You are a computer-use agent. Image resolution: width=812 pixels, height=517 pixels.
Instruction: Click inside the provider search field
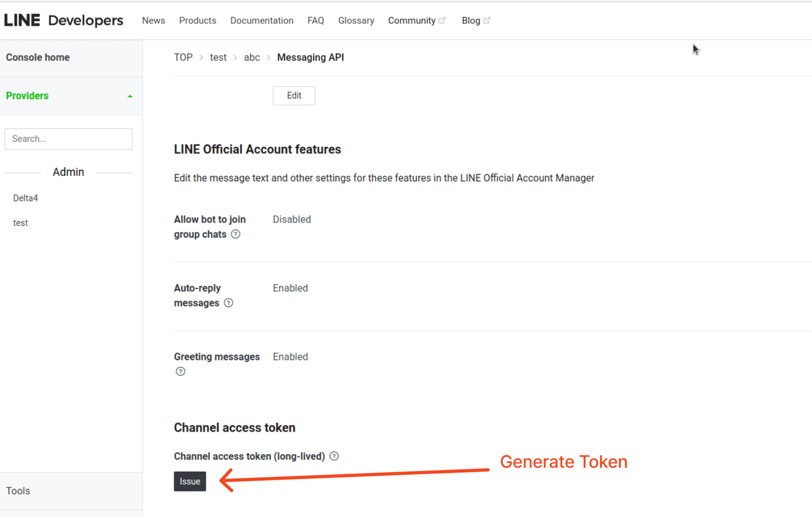tap(68, 138)
